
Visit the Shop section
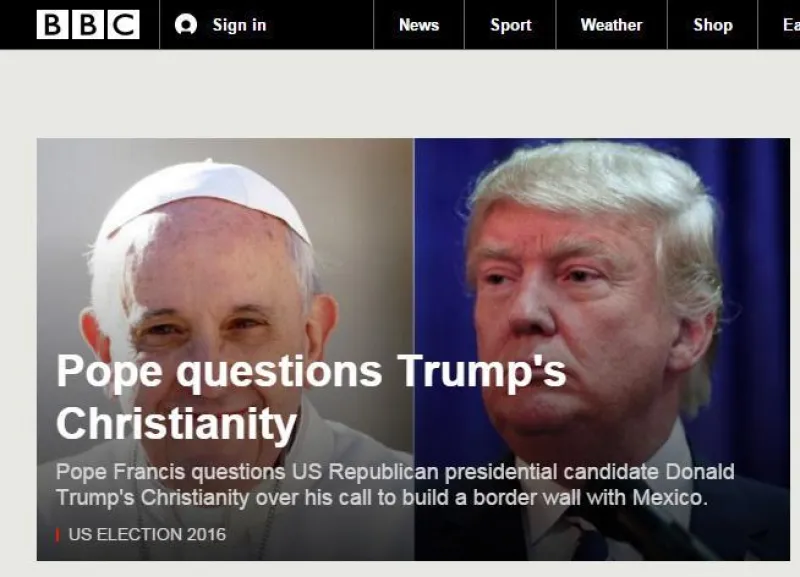tap(713, 25)
